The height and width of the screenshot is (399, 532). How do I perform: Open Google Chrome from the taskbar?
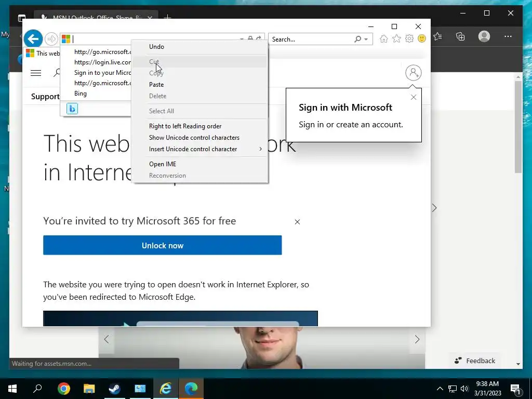pyautogui.click(x=64, y=389)
